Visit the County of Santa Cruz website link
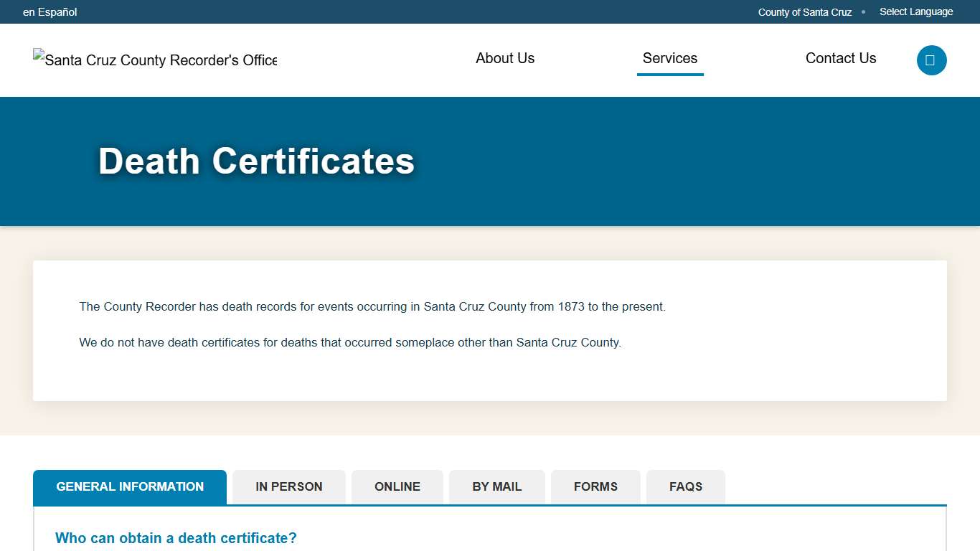Image resolution: width=980 pixels, height=551 pixels. (x=804, y=11)
